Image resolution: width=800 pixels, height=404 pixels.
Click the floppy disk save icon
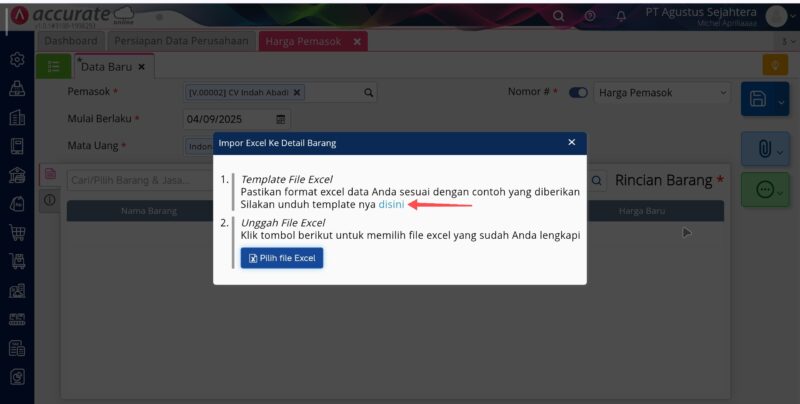758,99
